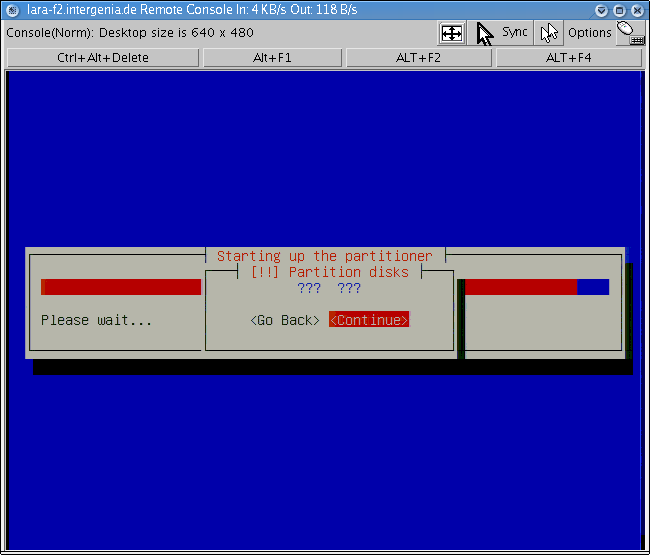Image resolution: width=650 pixels, height=555 pixels.
Task: Send the Alt+F1 key combination
Action: [x=272, y=58]
